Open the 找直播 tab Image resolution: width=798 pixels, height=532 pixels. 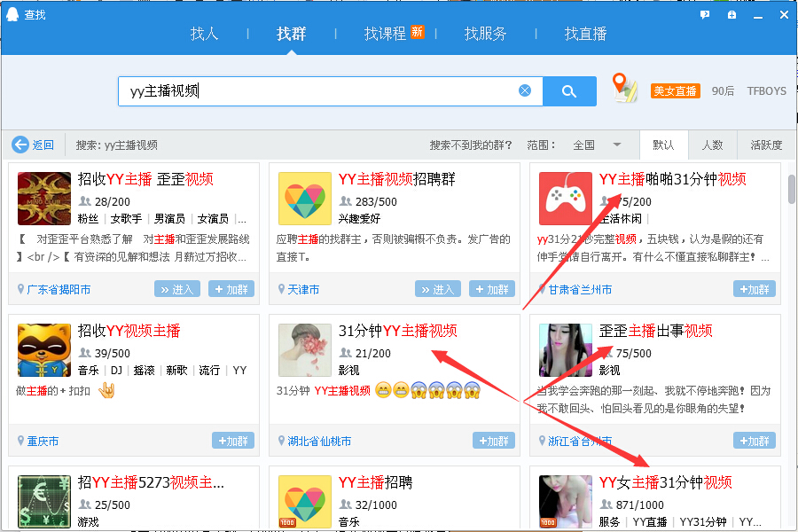pos(585,34)
